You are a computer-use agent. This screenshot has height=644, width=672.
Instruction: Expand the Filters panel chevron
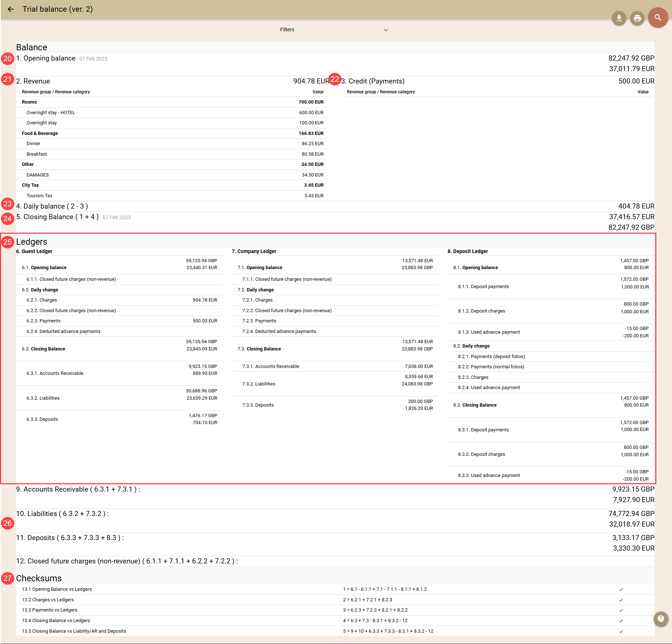386,30
